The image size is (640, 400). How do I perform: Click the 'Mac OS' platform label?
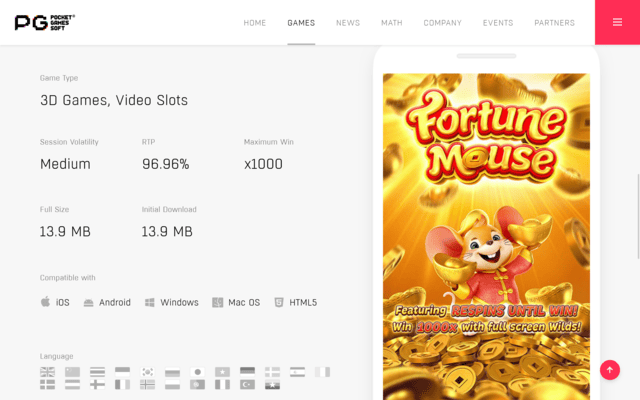coord(244,302)
